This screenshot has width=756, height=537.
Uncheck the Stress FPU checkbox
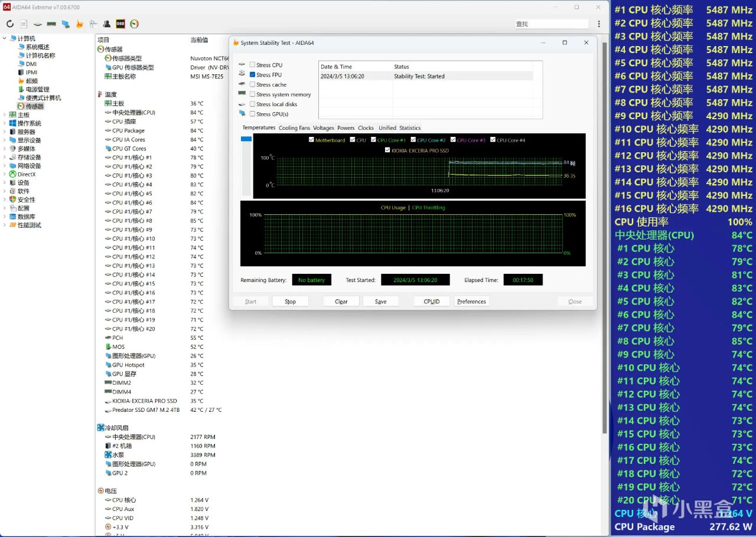[253, 75]
